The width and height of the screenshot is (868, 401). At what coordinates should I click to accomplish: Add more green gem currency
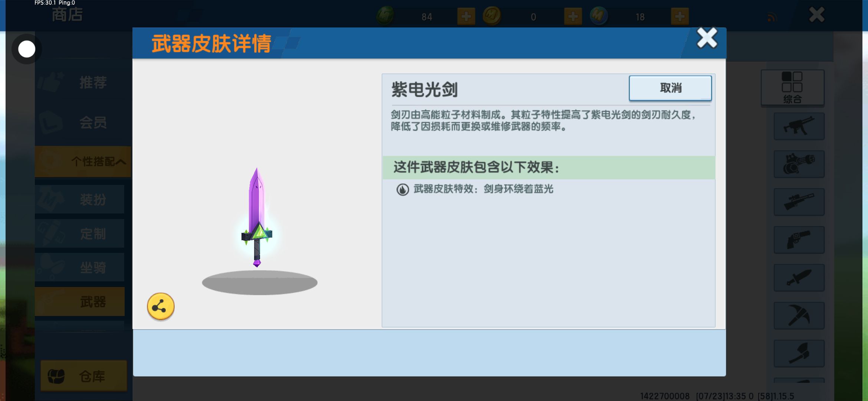(x=466, y=16)
